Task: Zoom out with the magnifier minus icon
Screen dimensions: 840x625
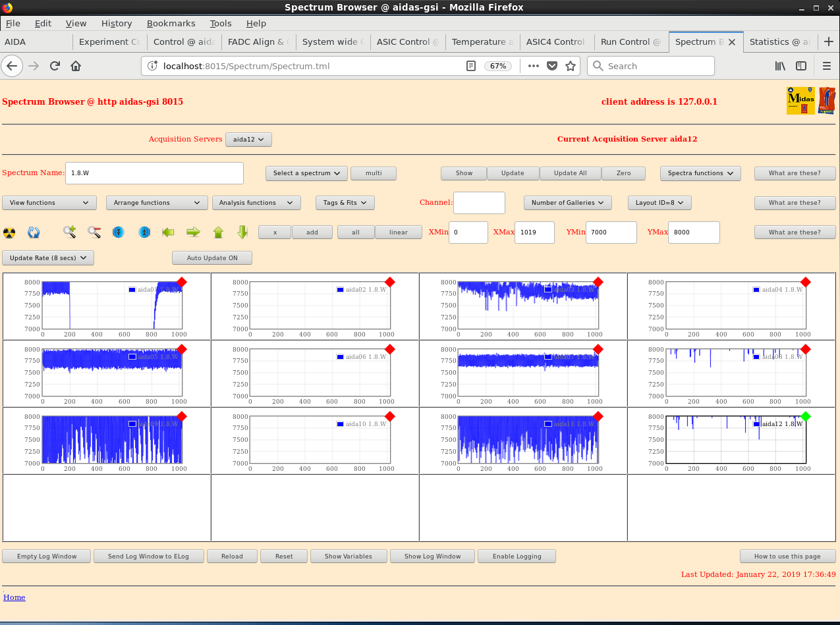Action: pos(94,232)
